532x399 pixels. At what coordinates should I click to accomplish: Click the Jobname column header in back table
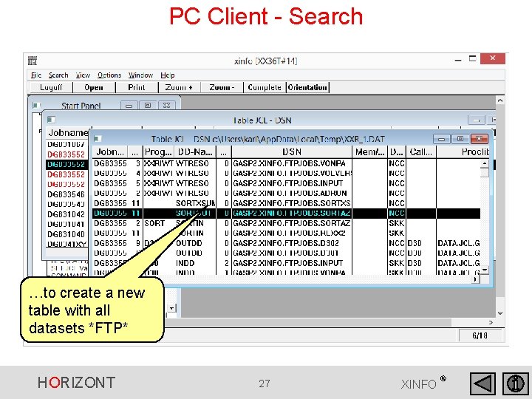point(68,133)
